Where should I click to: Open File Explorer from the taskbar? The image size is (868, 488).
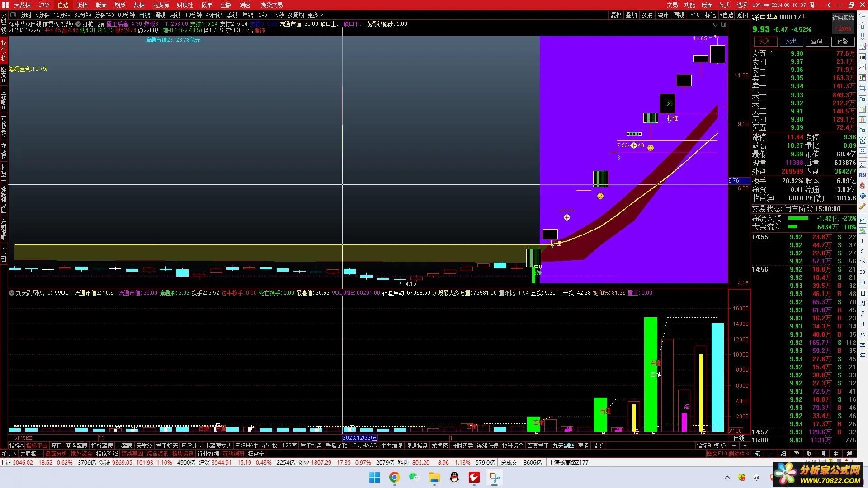[434, 477]
